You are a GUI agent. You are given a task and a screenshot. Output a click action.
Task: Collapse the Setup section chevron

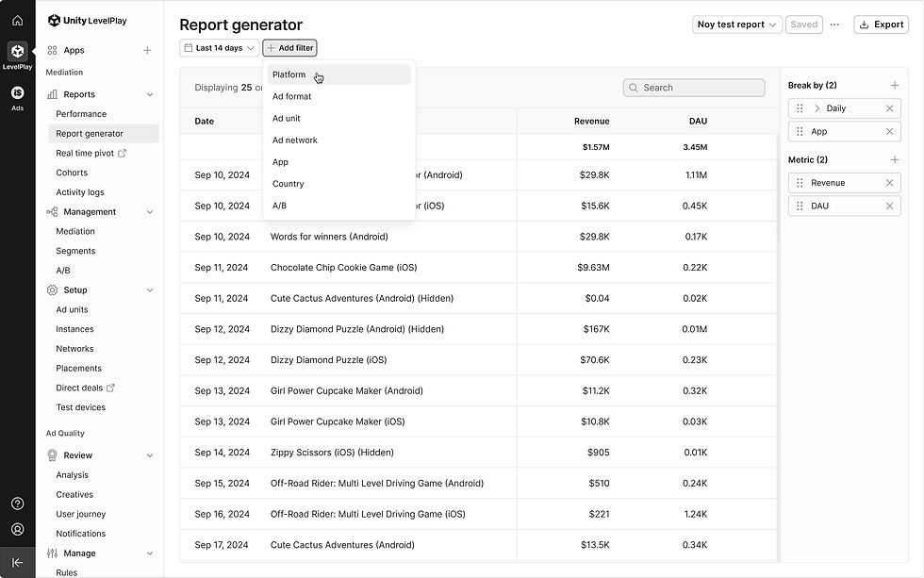pyautogui.click(x=150, y=289)
